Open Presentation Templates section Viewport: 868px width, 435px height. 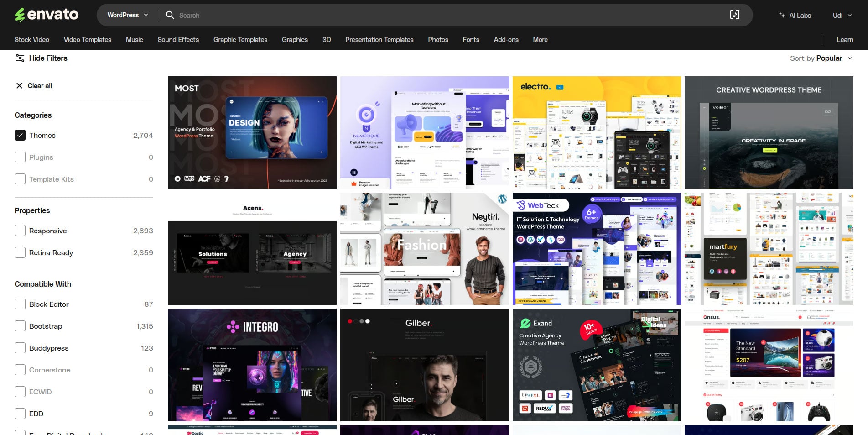point(379,40)
